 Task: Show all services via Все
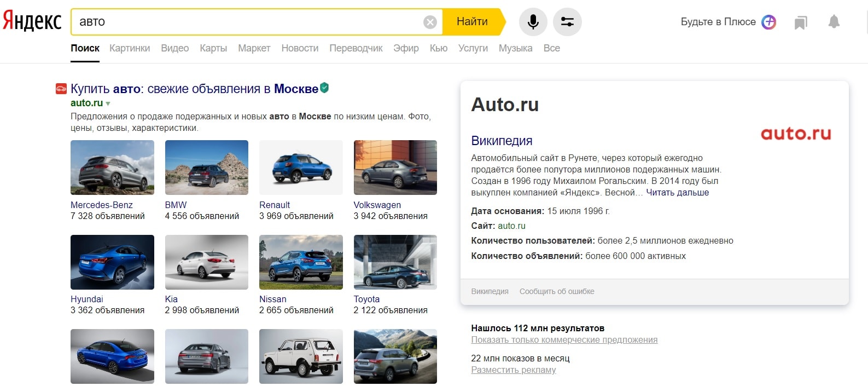pyautogui.click(x=552, y=48)
